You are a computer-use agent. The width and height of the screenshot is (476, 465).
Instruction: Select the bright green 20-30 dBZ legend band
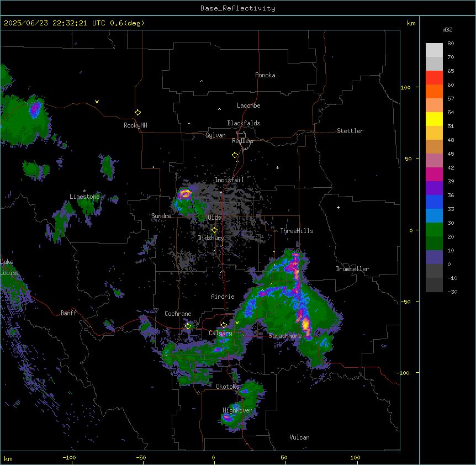434,230
